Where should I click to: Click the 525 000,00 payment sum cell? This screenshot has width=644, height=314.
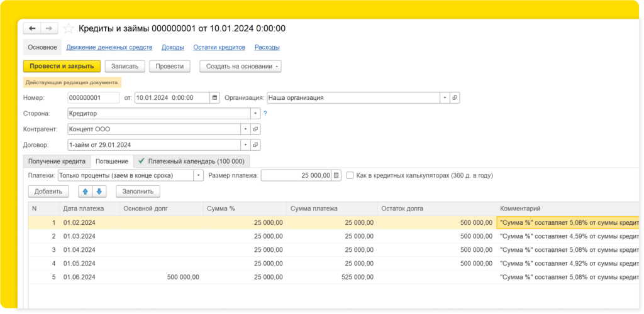[x=332, y=277]
